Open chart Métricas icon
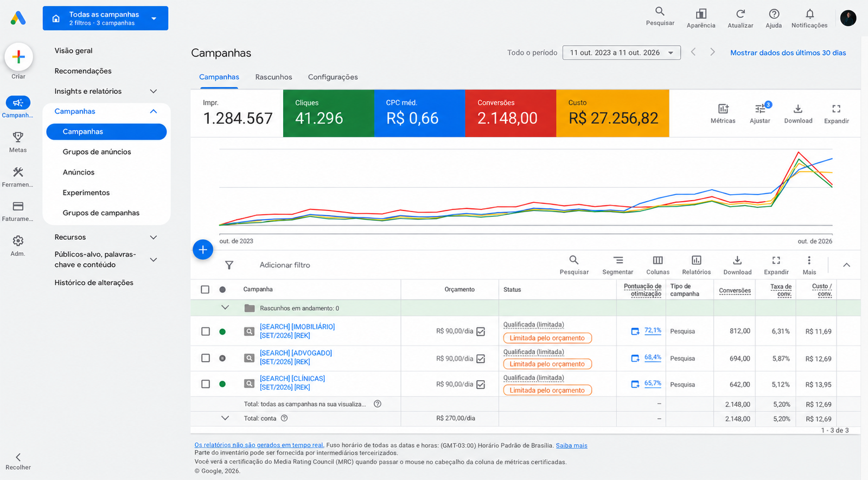The width and height of the screenshot is (868, 480). 723,108
